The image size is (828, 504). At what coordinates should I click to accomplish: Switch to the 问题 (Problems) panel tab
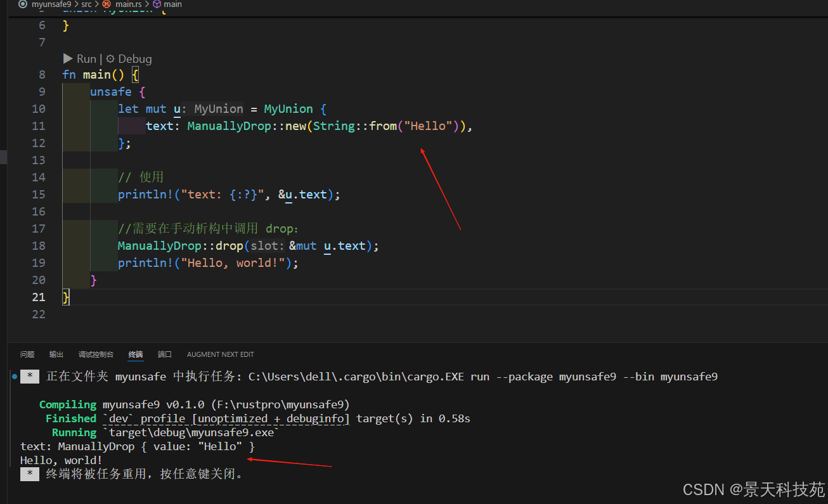coord(27,354)
